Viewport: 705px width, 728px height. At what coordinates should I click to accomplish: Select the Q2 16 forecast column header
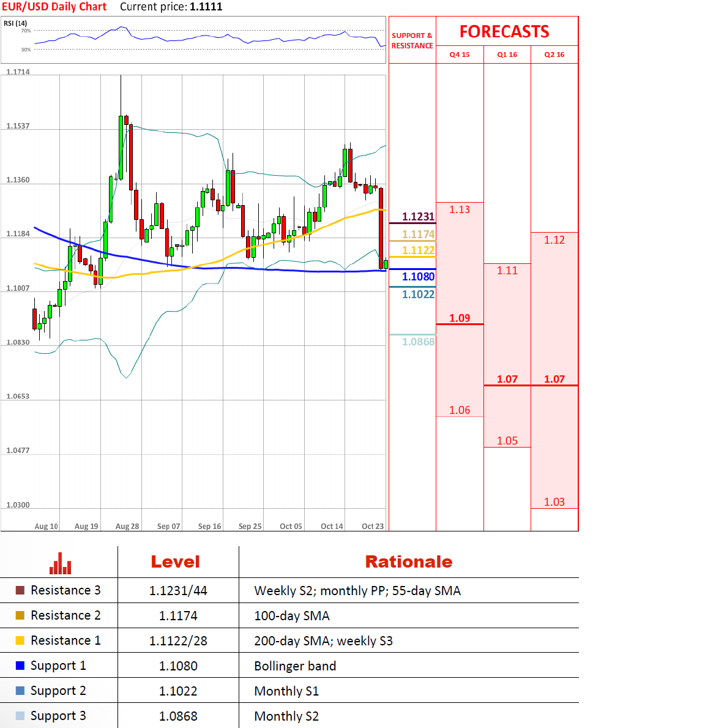click(x=554, y=54)
